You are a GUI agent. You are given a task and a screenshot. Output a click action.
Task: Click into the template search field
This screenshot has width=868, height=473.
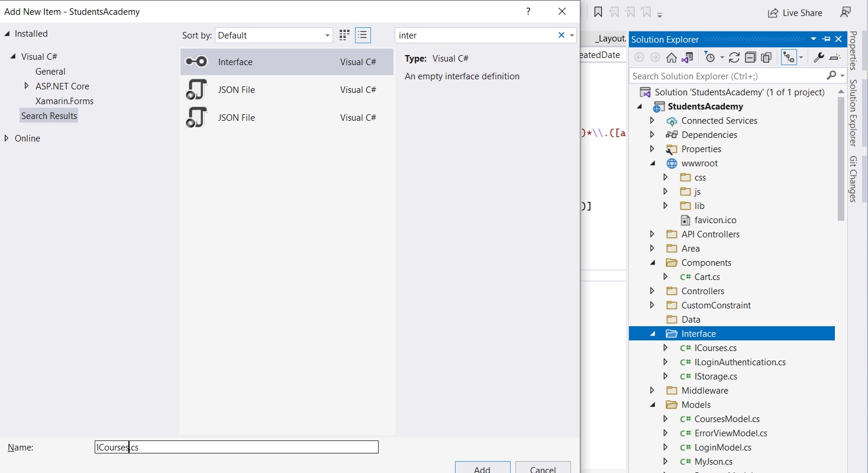tap(476, 36)
